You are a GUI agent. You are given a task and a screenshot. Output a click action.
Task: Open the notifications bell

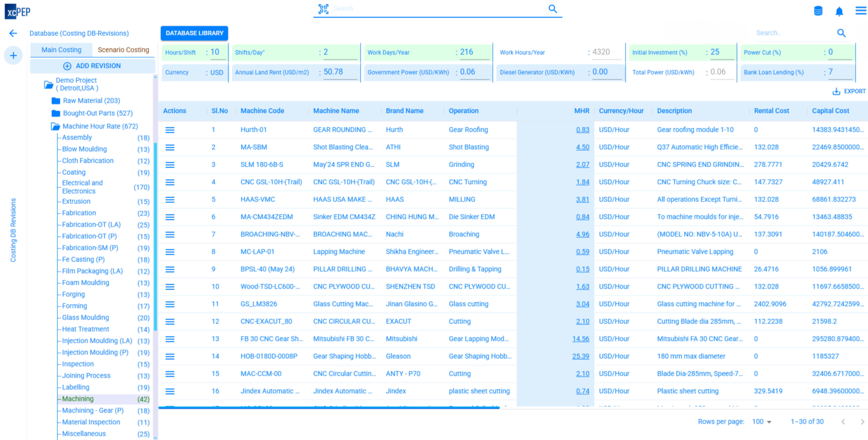839,11
